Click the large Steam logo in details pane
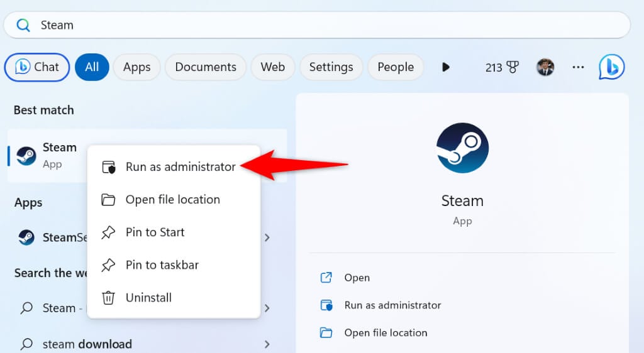This screenshot has height=353, width=644. point(462,148)
